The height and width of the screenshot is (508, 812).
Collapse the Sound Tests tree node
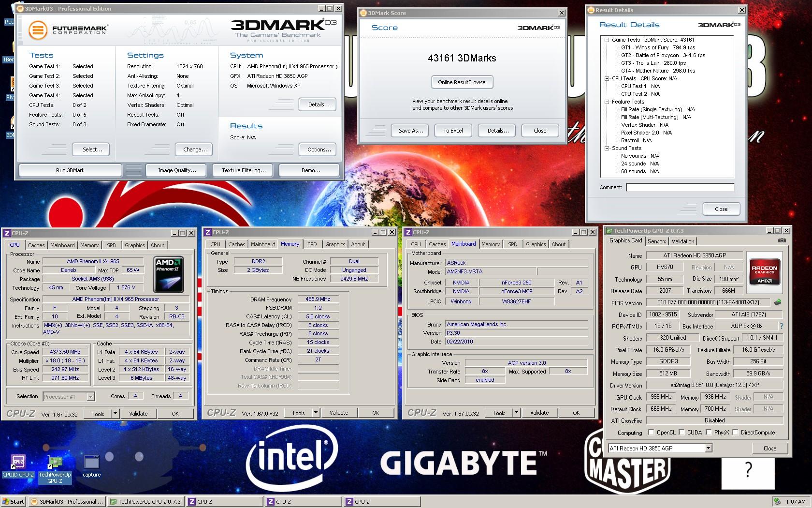(x=607, y=148)
